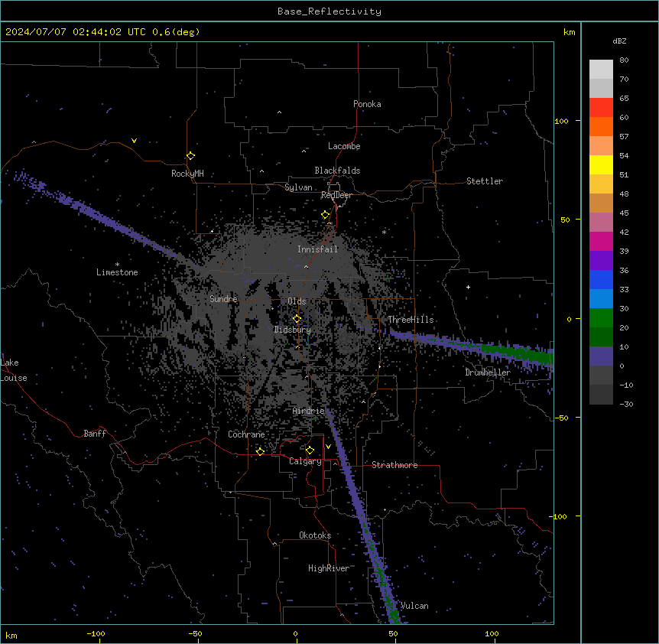The width and height of the screenshot is (659, 644).
Task: Select the red 60-65 dBZ color swatch
Action: tap(601, 108)
